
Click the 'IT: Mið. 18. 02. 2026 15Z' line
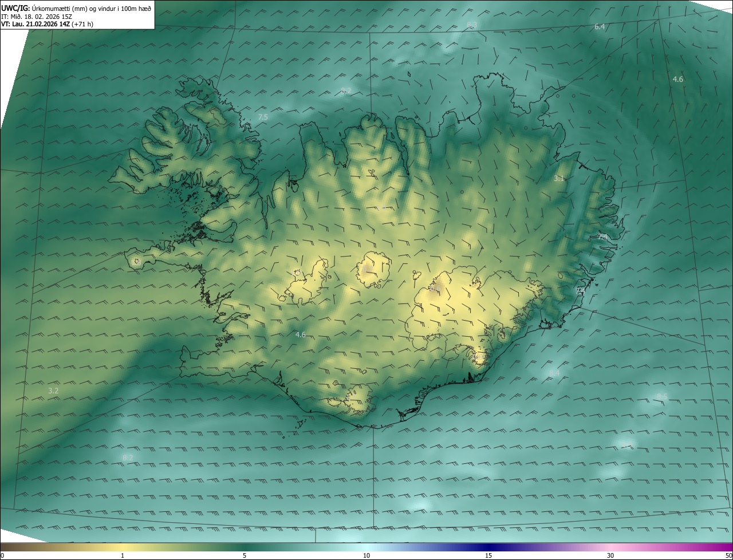pos(37,16)
